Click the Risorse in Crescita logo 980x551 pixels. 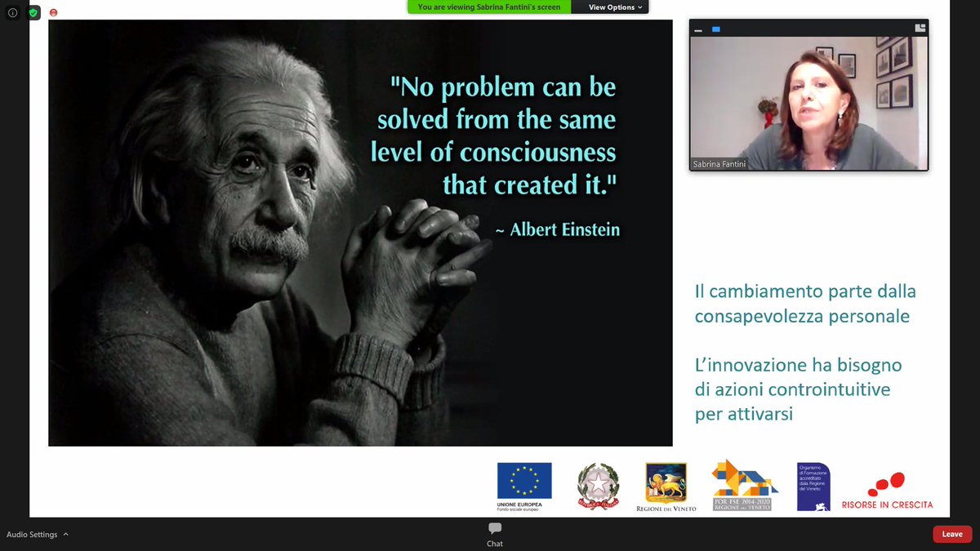pyautogui.click(x=887, y=490)
